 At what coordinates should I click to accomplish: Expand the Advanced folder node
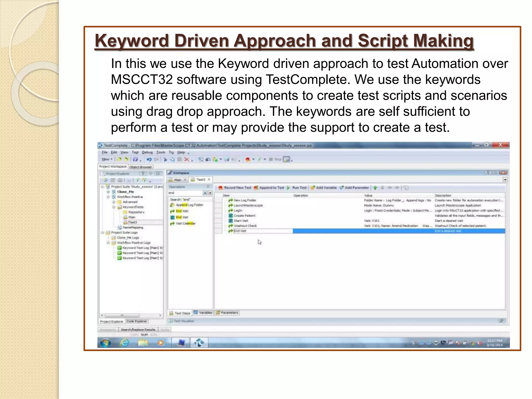[x=114, y=202]
